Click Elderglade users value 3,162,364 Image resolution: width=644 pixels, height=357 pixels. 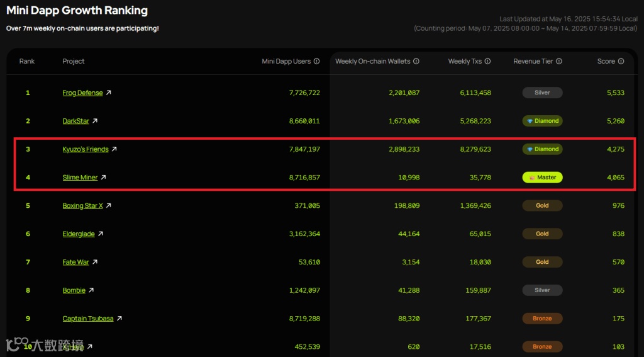(x=304, y=234)
